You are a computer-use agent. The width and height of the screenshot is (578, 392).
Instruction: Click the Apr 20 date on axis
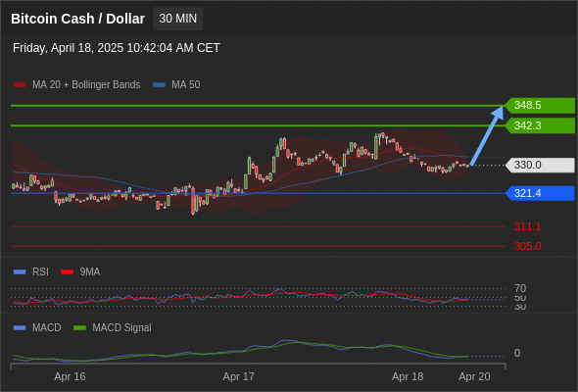tap(474, 376)
